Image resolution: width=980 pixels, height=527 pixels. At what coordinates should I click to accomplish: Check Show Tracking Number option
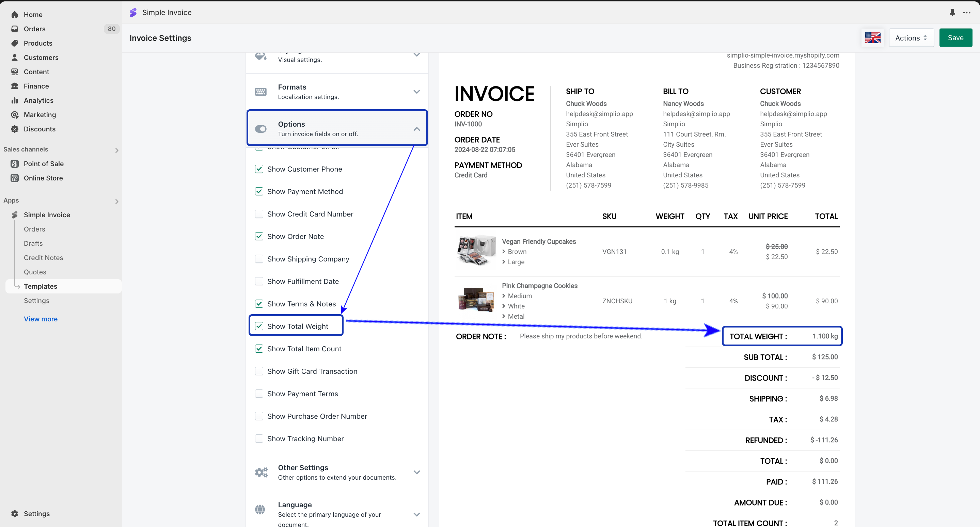click(x=259, y=439)
